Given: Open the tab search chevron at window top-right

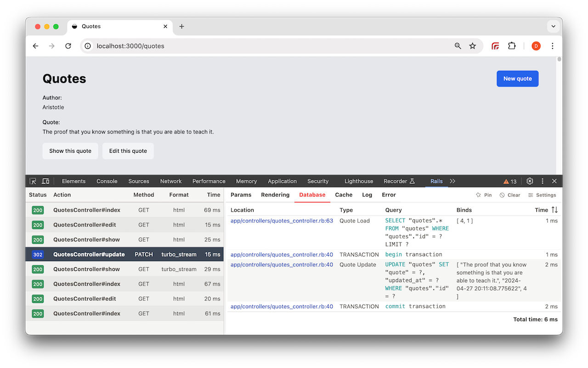Looking at the screenshot, I should pyautogui.click(x=554, y=26).
